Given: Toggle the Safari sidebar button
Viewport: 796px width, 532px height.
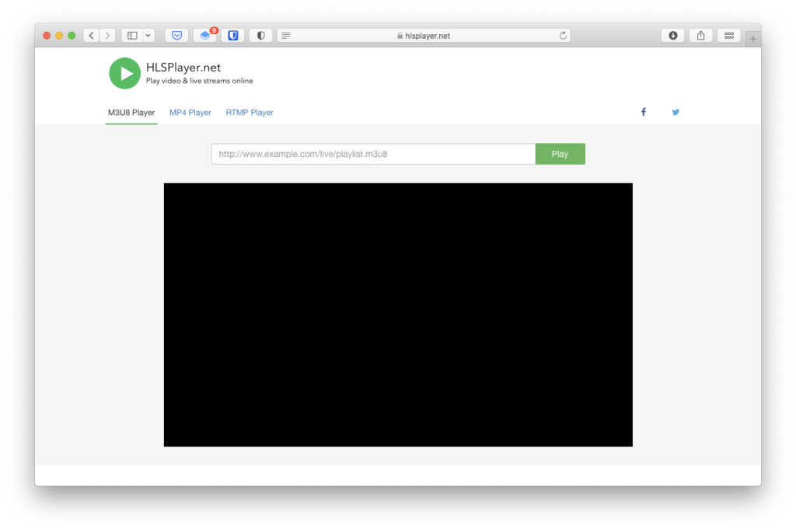Looking at the screenshot, I should pyautogui.click(x=132, y=36).
